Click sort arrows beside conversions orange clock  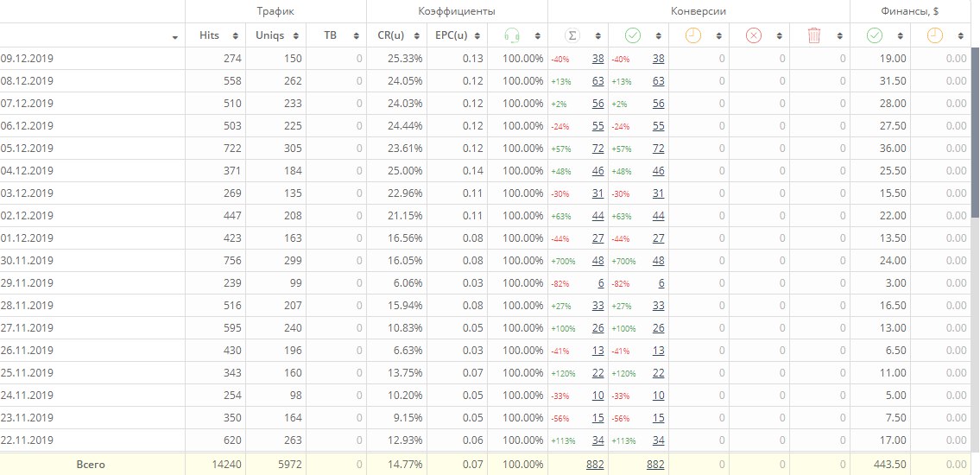point(719,36)
